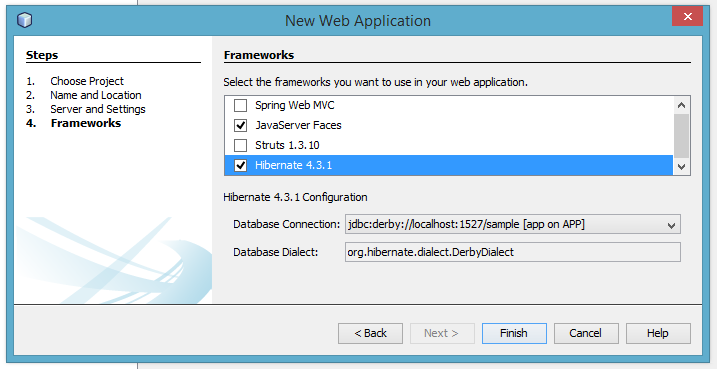This screenshot has width=717, height=369.
Task: Select the Hibernate 4.3.1 list row
Action: pos(449,166)
